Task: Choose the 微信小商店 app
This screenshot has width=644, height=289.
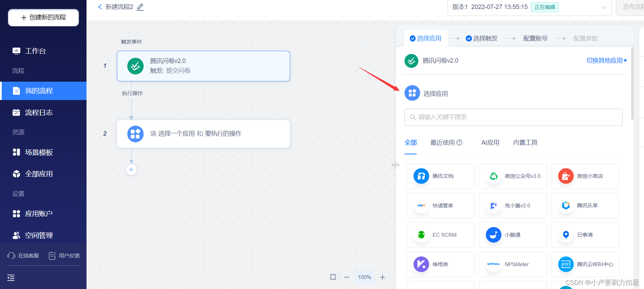Action: point(585,176)
